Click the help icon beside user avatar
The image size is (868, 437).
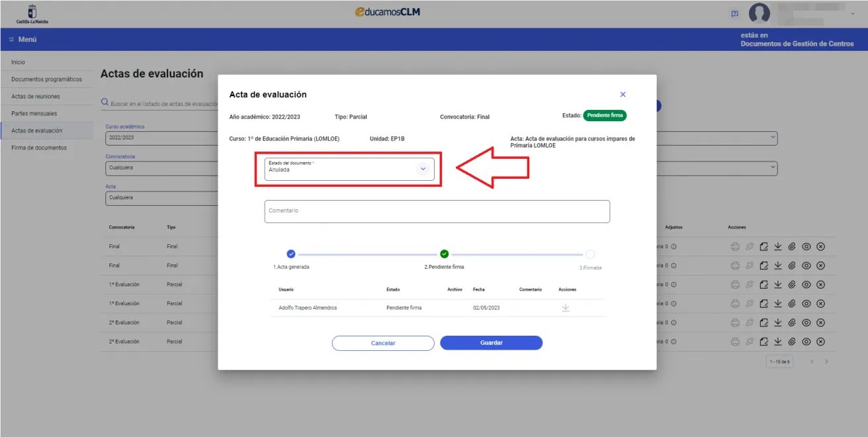[x=734, y=13]
